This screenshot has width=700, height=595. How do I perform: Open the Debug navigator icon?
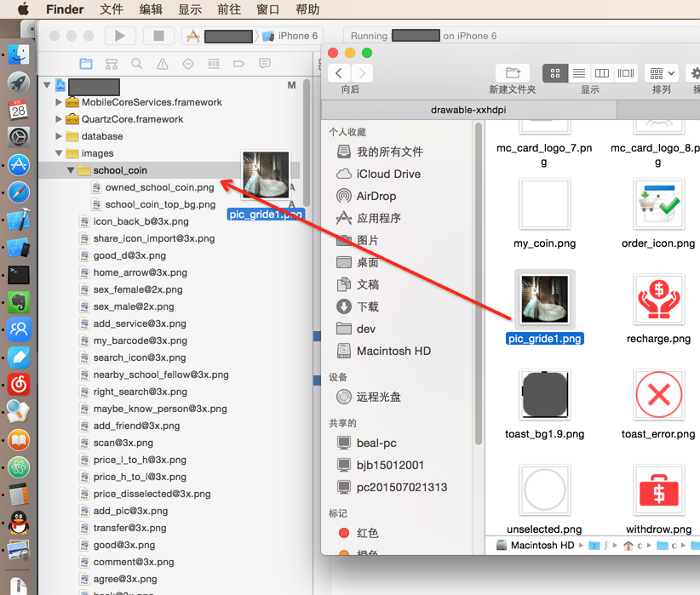tap(214, 64)
